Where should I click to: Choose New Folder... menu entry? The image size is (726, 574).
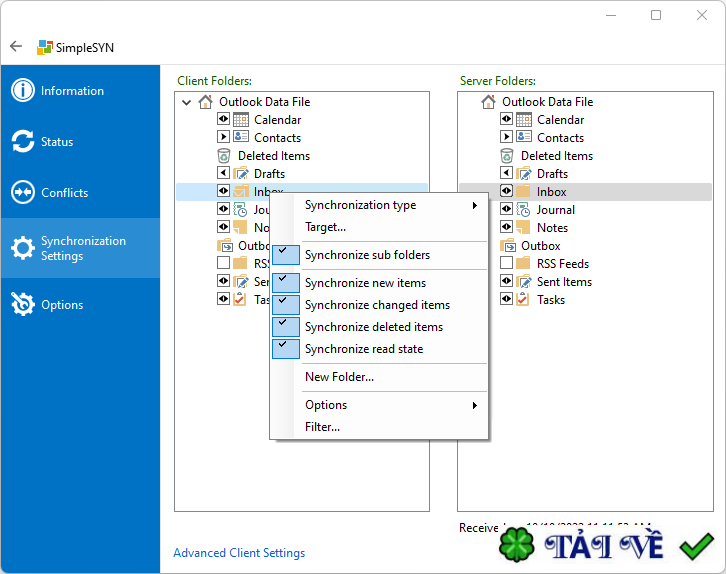pyautogui.click(x=339, y=377)
